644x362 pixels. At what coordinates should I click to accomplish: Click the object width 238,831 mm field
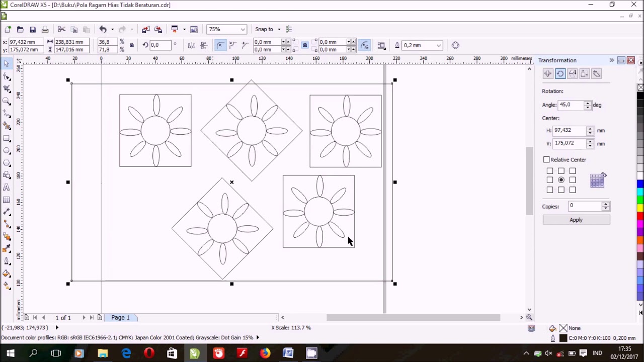pyautogui.click(x=72, y=42)
